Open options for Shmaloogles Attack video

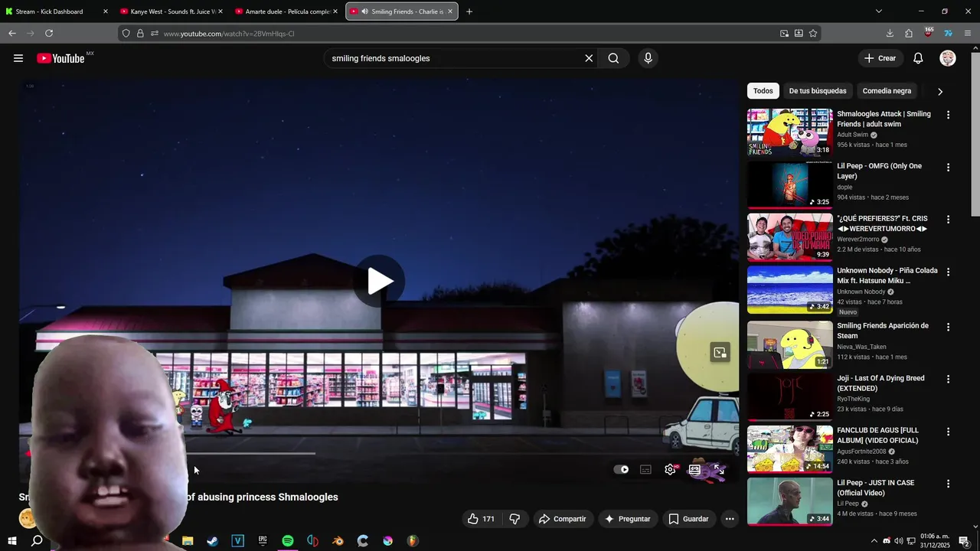point(948,115)
